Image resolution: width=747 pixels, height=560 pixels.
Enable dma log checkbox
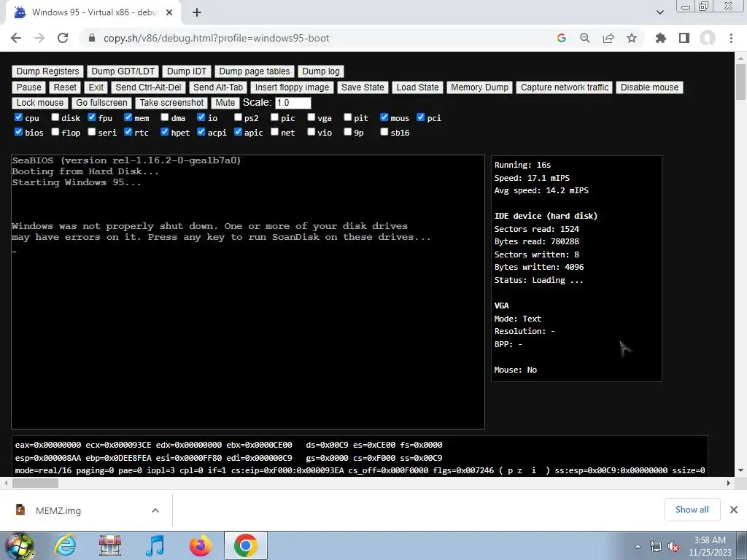click(165, 117)
